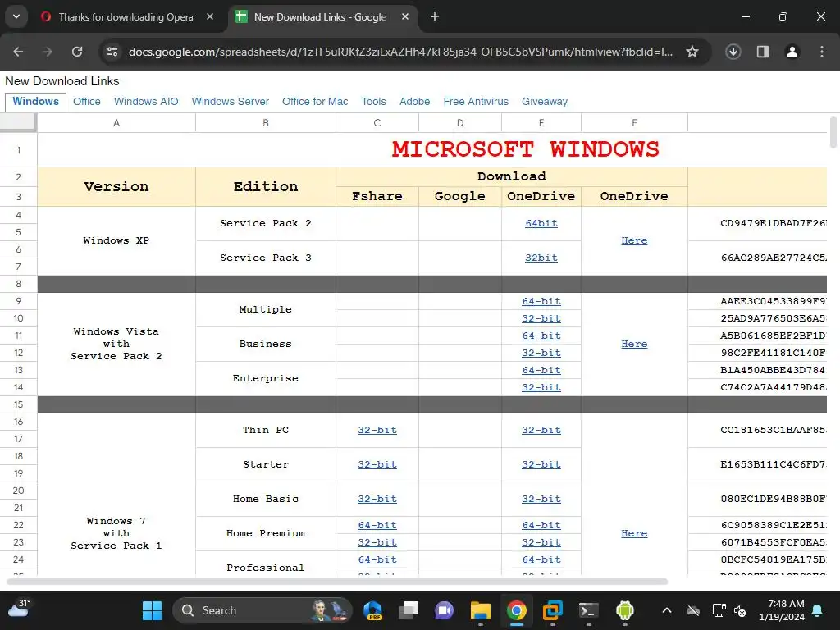Image resolution: width=840 pixels, height=630 pixels.
Task: Open Vista Multiple 64-bit OneDrive link
Action: coord(541,301)
